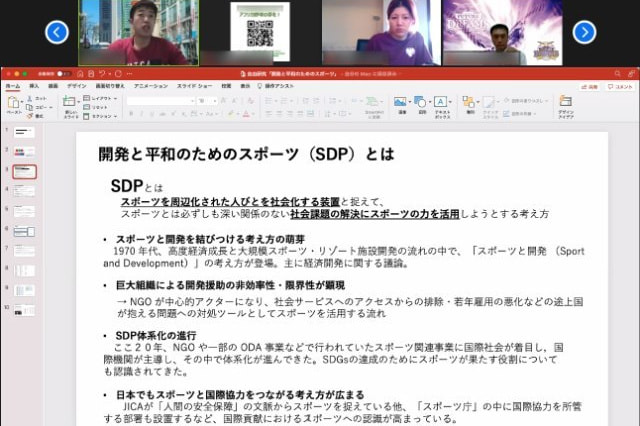Click the Comments button
Viewport: 640px width, 426px height.
coord(618,87)
